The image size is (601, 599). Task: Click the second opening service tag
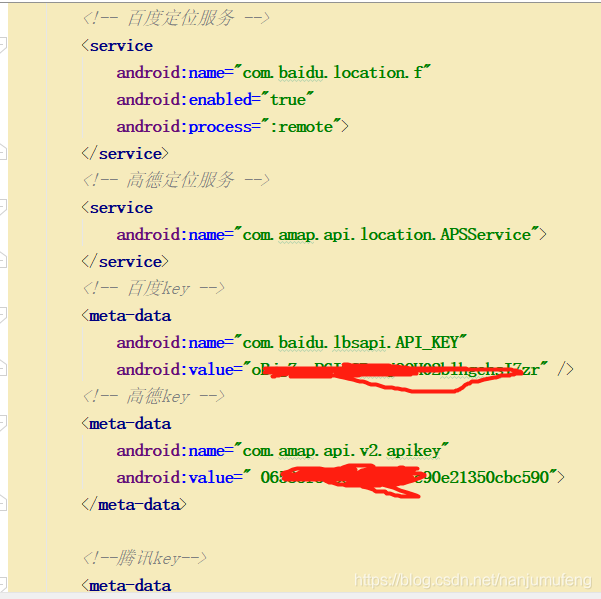coord(117,207)
